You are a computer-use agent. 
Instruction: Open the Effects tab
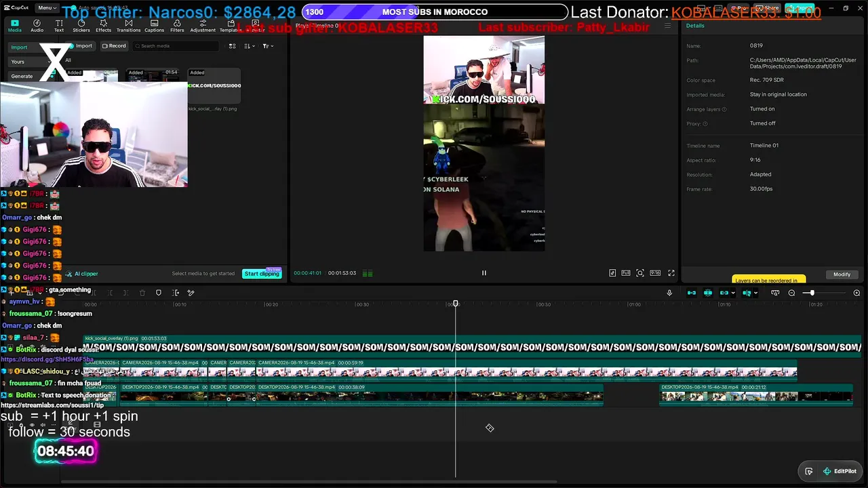tap(103, 26)
